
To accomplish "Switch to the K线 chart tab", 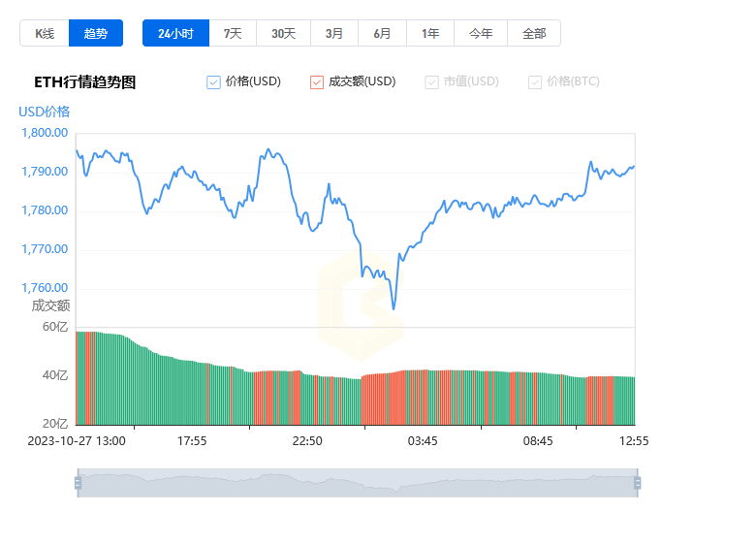I will (45, 33).
